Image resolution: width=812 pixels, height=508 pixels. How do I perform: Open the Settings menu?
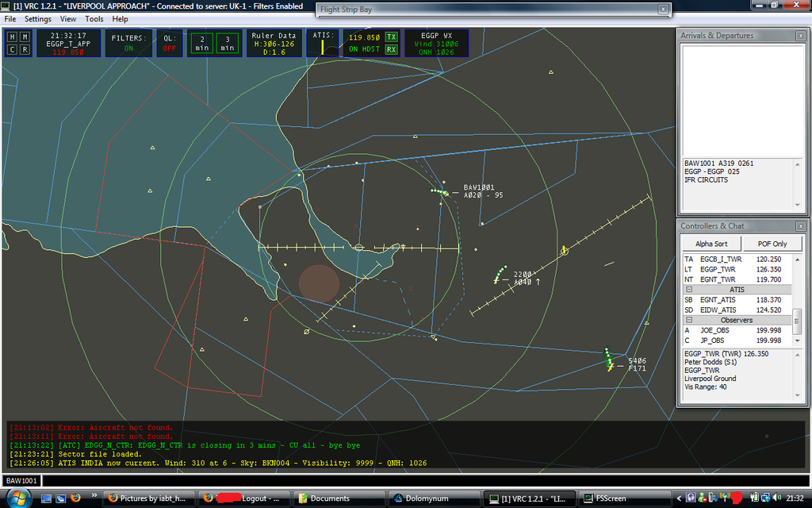[37, 18]
